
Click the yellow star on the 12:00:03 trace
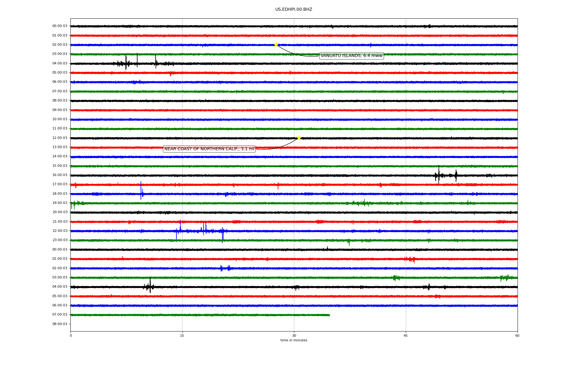pyautogui.click(x=299, y=138)
